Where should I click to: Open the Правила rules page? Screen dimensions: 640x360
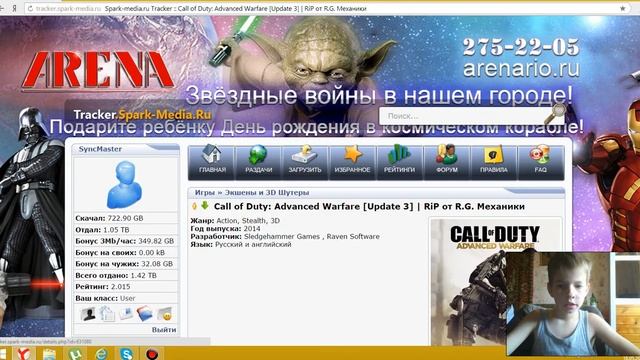(493, 162)
